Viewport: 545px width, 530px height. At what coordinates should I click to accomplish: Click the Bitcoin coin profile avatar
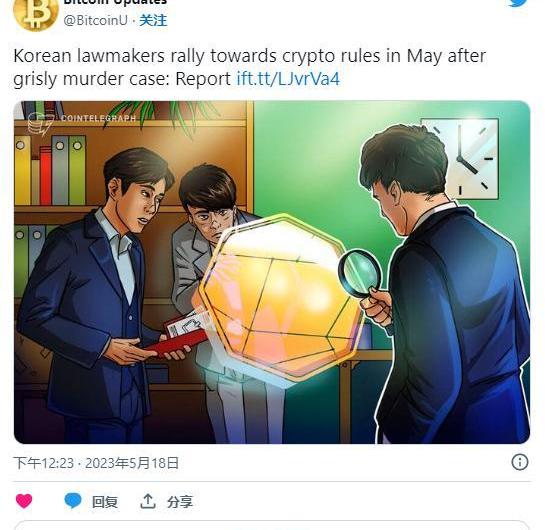click(x=35, y=13)
